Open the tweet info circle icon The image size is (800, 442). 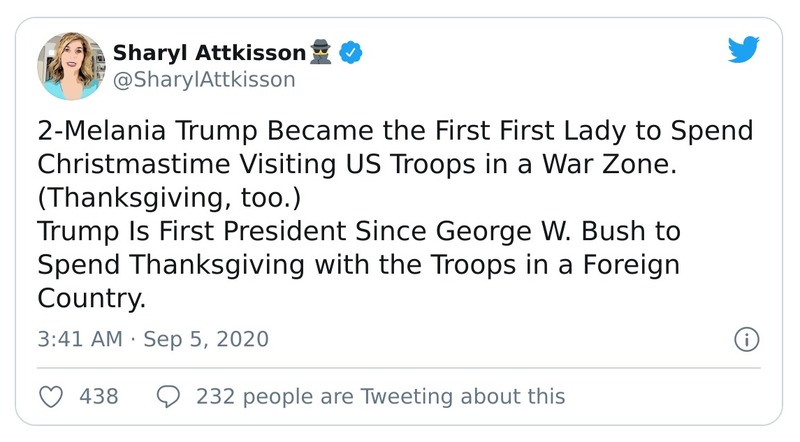tap(744, 339)
